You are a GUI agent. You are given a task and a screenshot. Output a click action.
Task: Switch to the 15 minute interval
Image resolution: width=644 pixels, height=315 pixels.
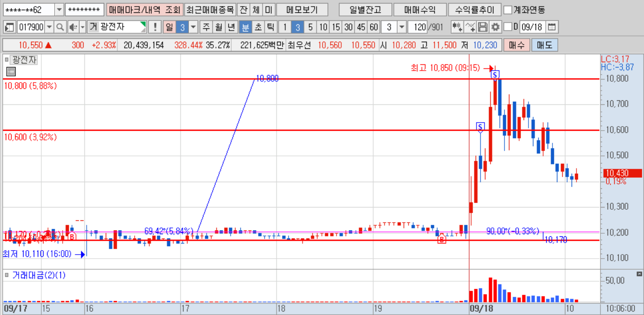click(x=336, y=27)
